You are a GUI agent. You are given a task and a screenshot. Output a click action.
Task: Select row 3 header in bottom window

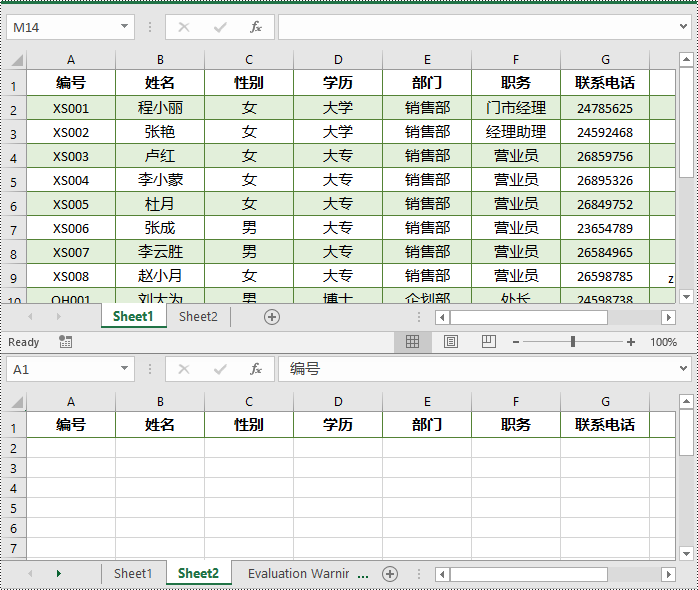click(x=13, y=468)
